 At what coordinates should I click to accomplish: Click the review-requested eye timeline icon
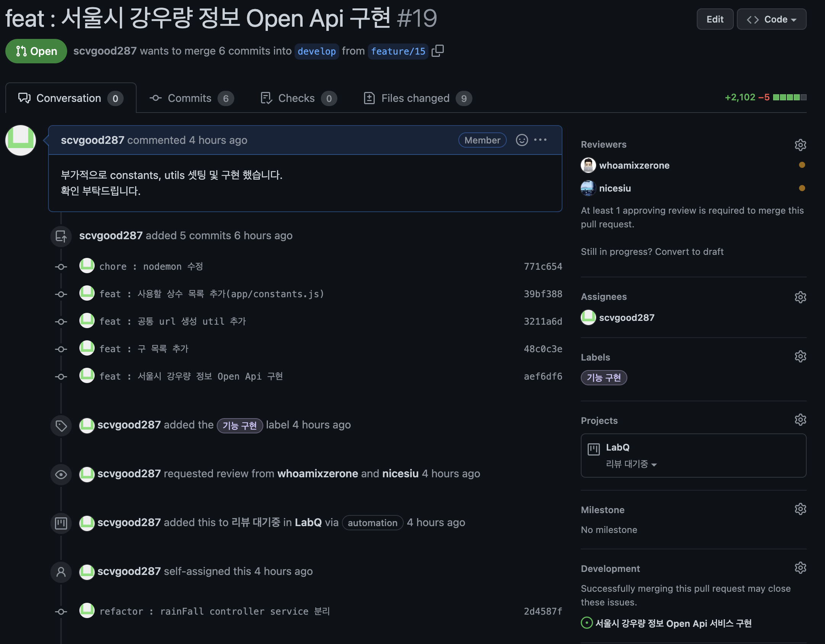click(x=61, y=474)
